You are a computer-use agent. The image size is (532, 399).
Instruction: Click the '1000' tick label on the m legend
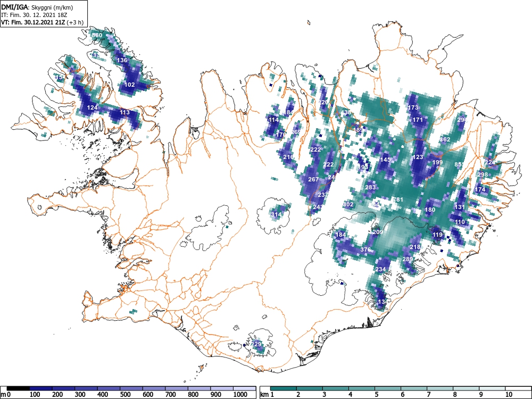[x=240, y=395]
